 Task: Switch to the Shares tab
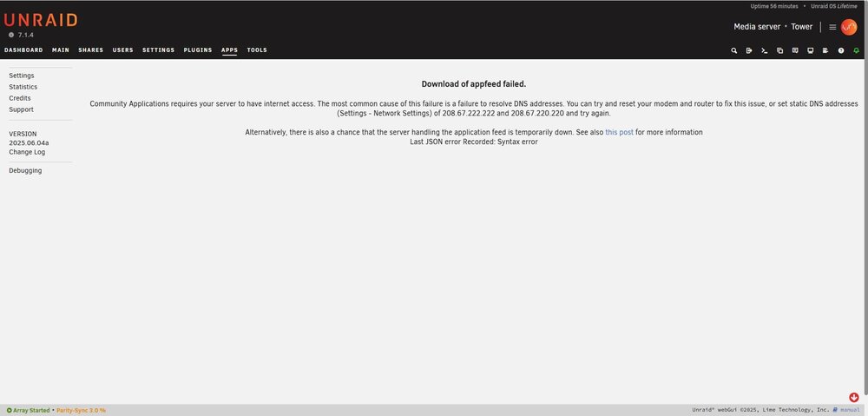coord(91,50)
